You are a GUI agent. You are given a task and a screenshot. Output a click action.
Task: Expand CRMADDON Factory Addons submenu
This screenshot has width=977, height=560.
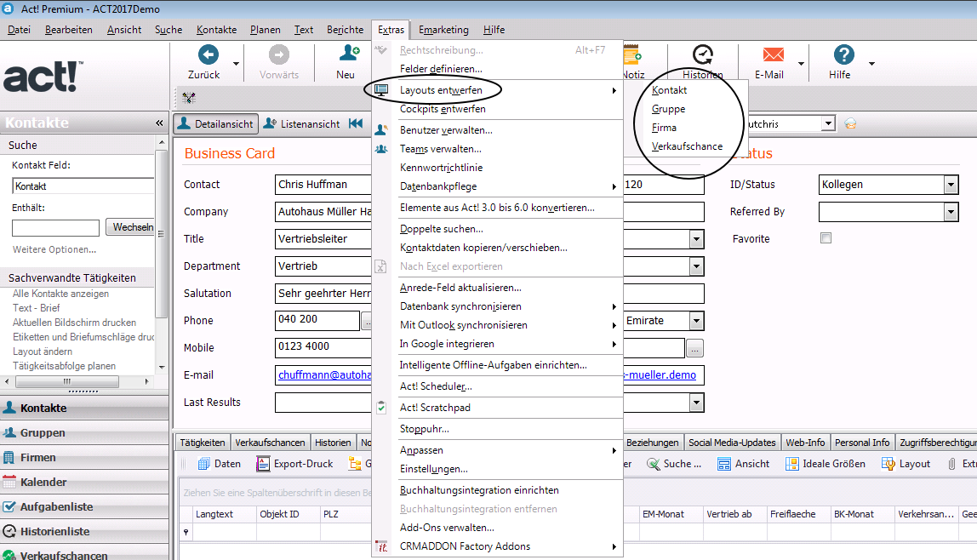tap(614, 546)
